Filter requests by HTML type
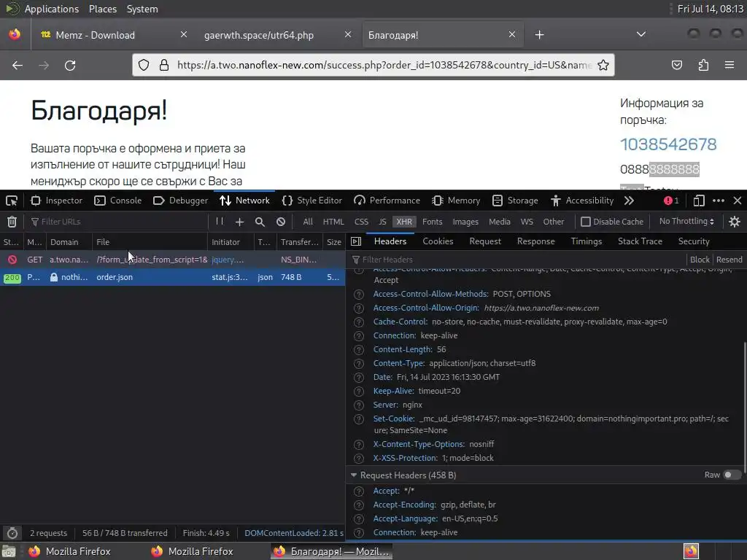 point(333,222)
